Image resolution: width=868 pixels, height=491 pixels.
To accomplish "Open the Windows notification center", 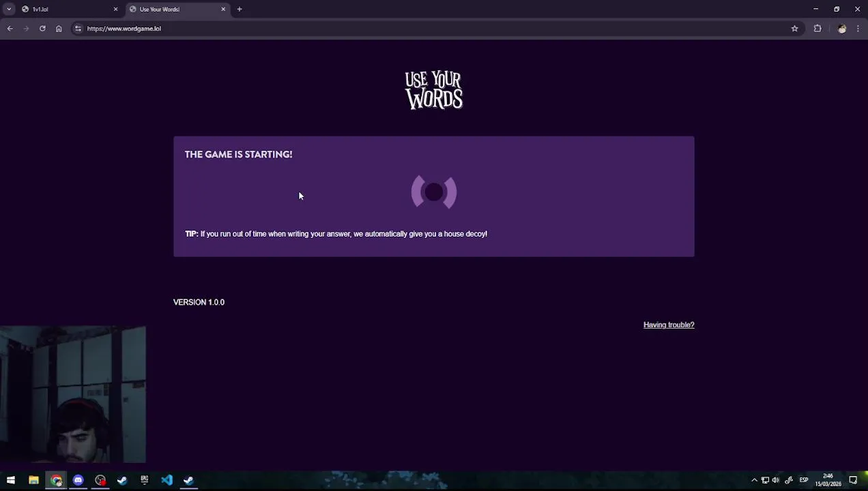I will 853,480.
